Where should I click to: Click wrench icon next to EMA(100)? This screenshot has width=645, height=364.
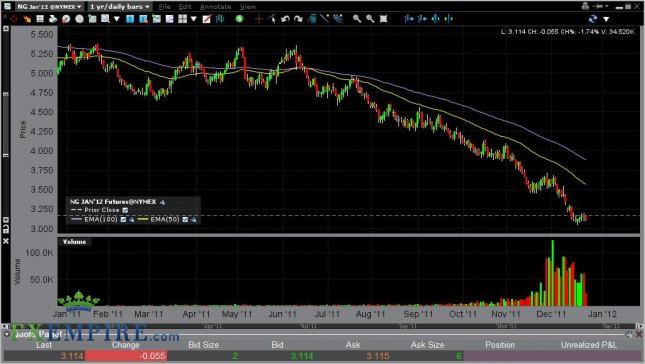pos(132,219)
